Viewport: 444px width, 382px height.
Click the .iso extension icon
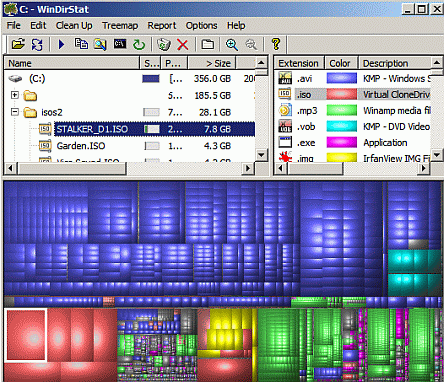[x=284, y=94]
